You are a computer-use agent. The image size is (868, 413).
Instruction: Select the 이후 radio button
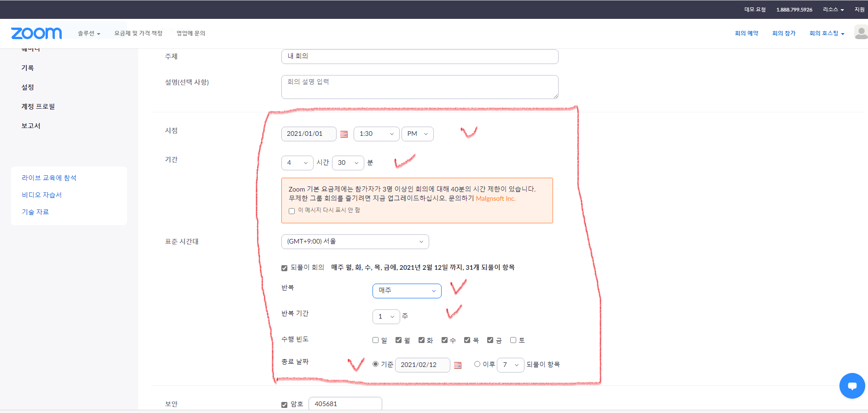[x=477, y=364]
